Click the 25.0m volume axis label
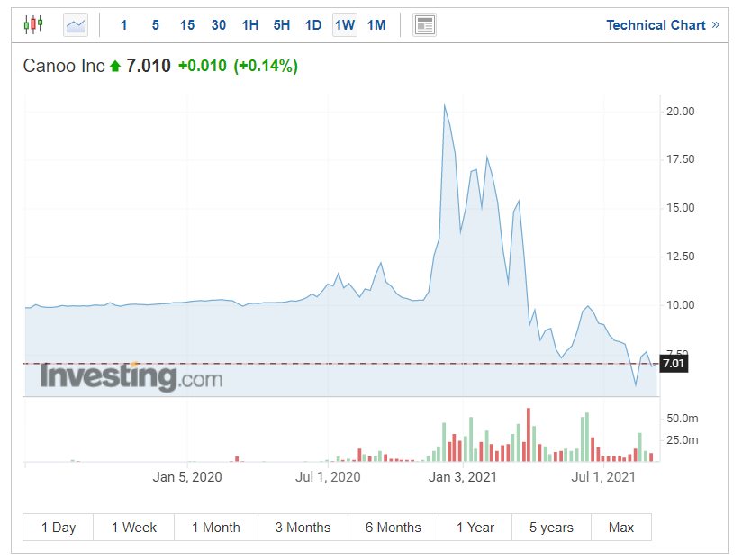Viewport: 742px width, 560px height. point(682,440)
